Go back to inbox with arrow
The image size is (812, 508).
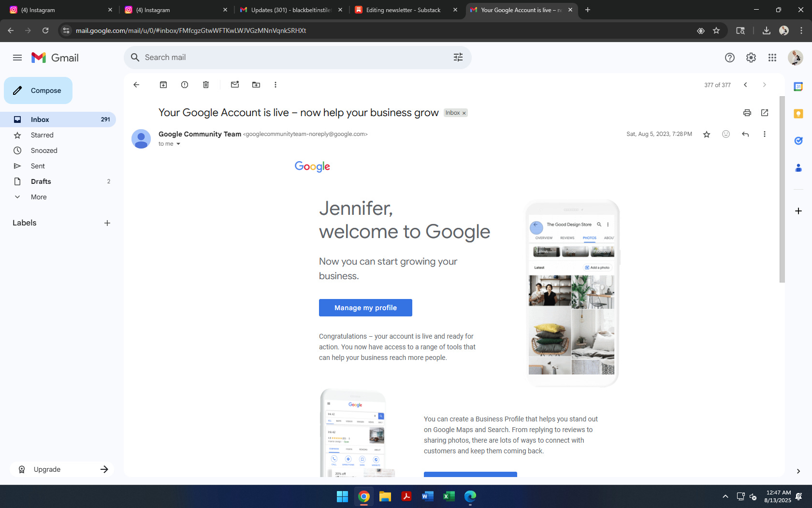click(x=136, y=85)
